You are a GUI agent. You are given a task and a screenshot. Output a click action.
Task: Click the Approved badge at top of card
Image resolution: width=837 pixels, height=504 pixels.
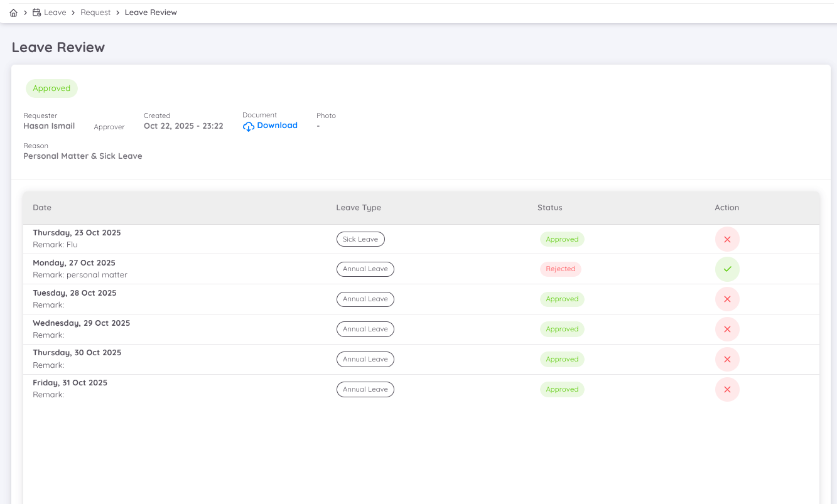point(51,88)
